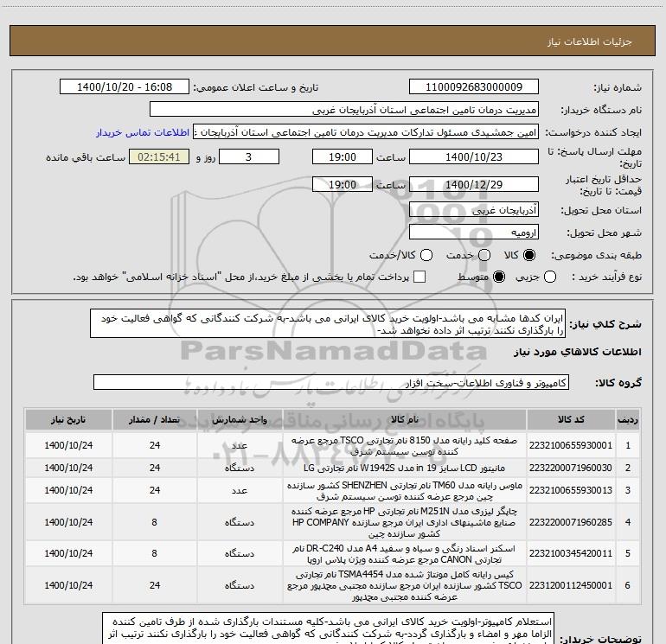666x644 pixels.
Task: Click the تعداد / مقدار column header
Action: [155, 419]
